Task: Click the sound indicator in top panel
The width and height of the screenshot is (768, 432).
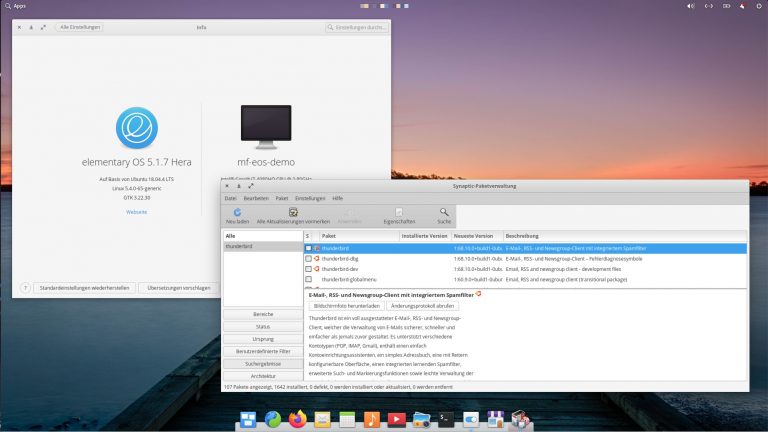Action: 691,6
